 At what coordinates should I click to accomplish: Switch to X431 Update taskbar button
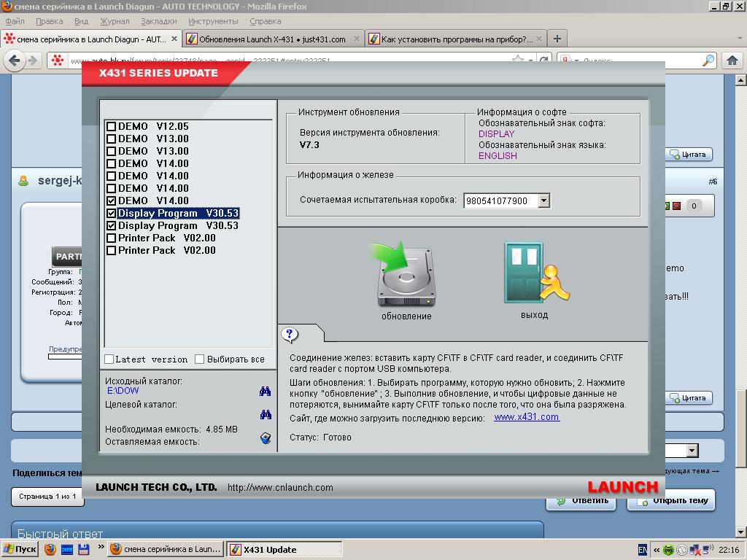click(x=285, y=550)
